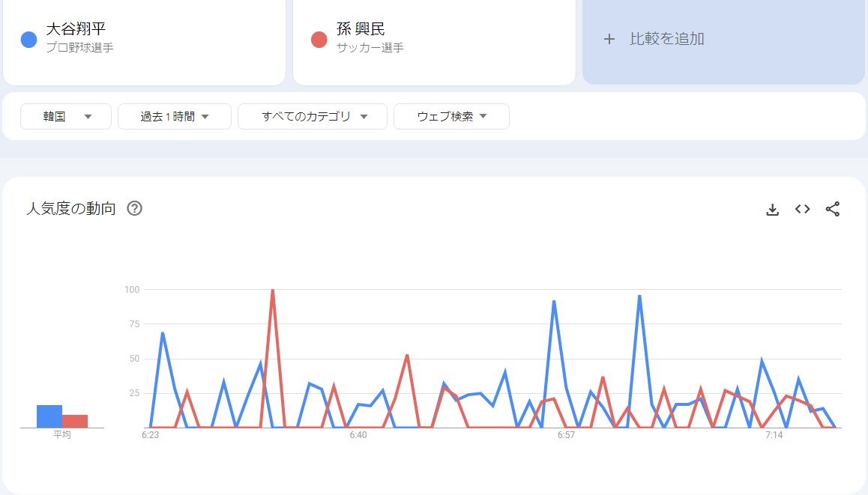
Task: Click the plus icon in 比較を追加
Action: click(609, 39)
